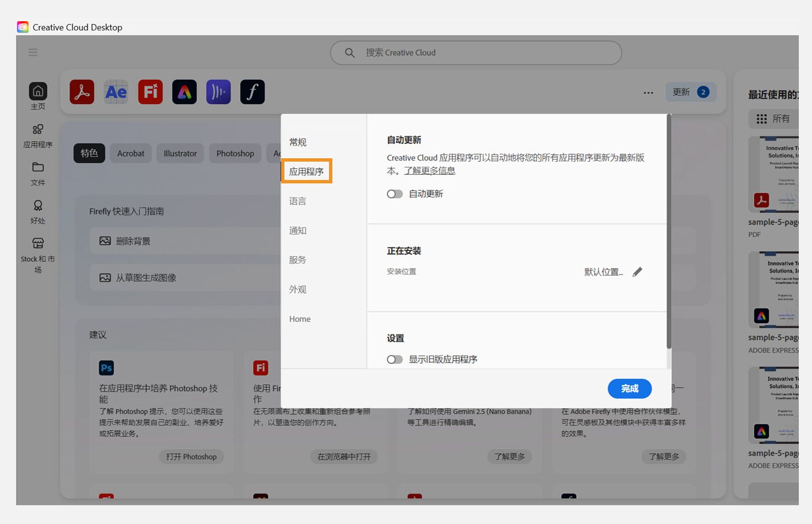This screenshot has width=812, height=524.
Task: Select the Illustrator filter chip
Action: pos(180,153)
